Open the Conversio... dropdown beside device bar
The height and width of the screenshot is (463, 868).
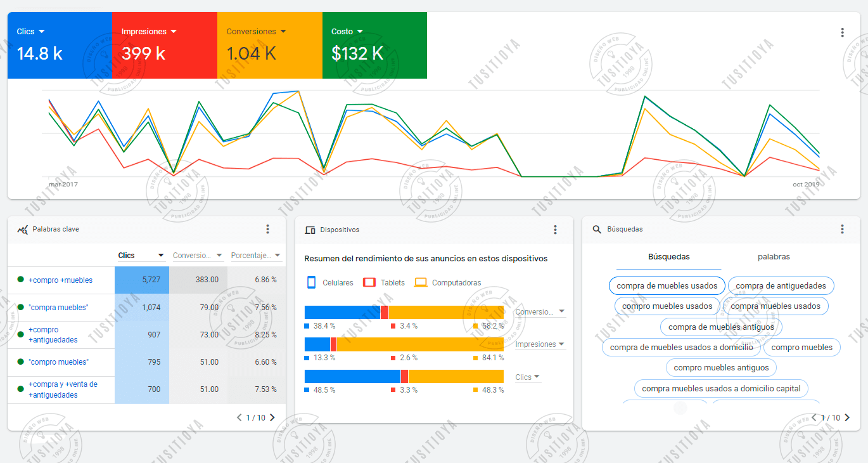click(540, 311)
